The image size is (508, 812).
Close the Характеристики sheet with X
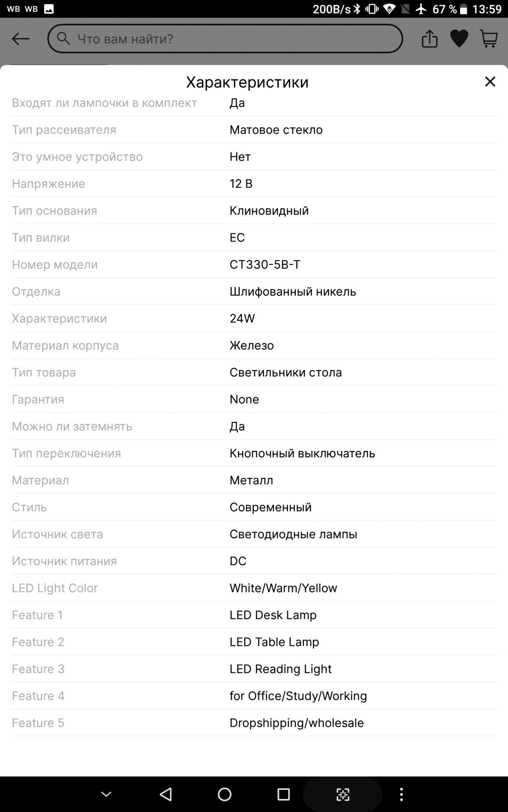[x=490, y=82]
